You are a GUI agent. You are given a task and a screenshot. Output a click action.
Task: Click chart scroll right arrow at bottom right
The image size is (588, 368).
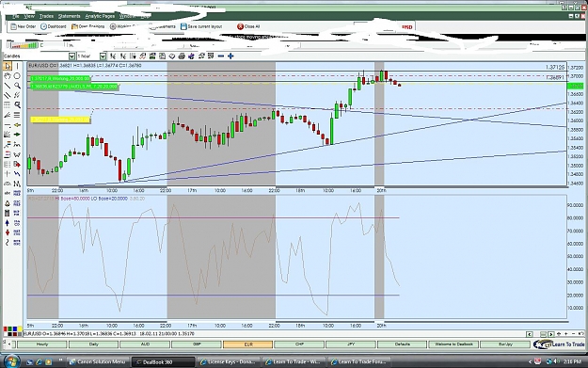tap(551, 334)
